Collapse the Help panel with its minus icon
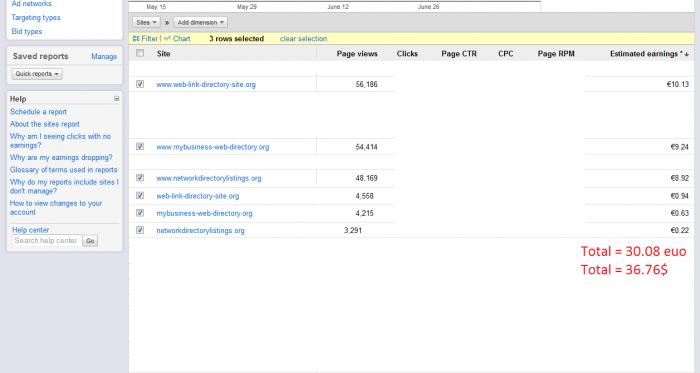Screen dimensions: 700x373 tap(117, 99)
